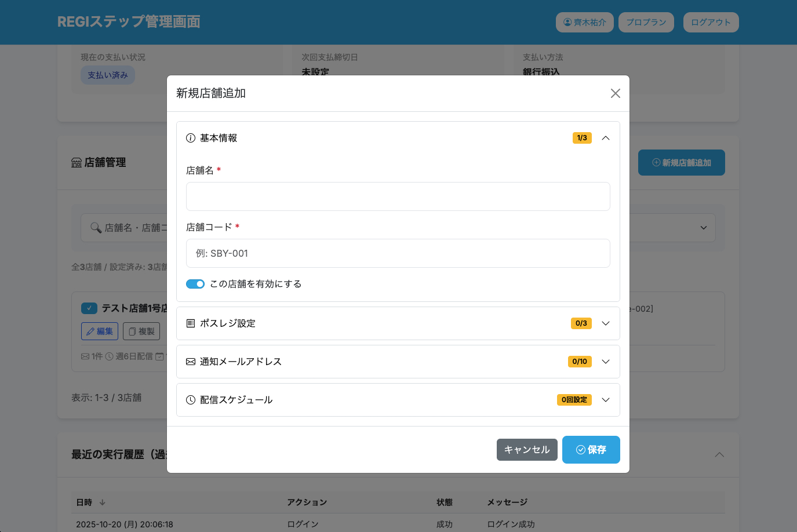This screenshot has height=532, width=797.
Task: Expand the 通知メールアドレス accordion
Action: click(x=606, y=362)
